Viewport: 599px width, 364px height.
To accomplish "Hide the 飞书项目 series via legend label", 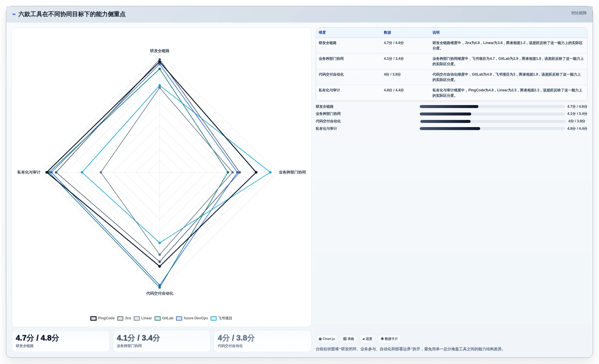I will coord(225,318).
